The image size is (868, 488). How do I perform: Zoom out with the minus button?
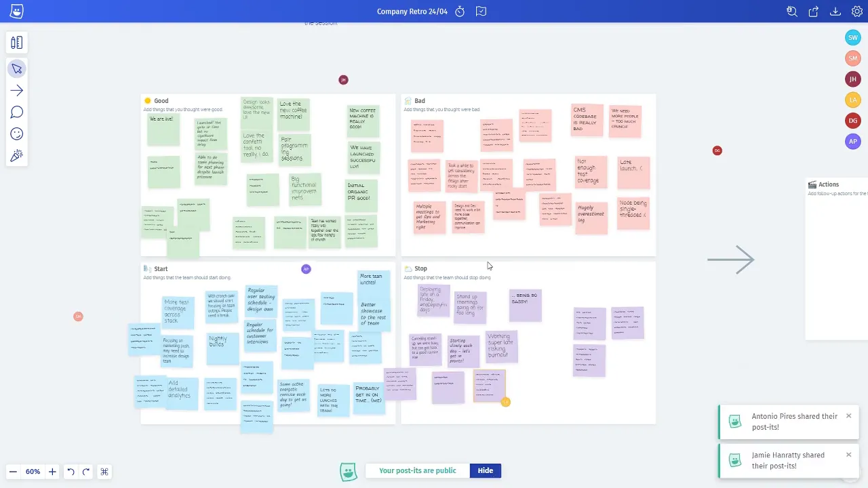coord(13,472)
